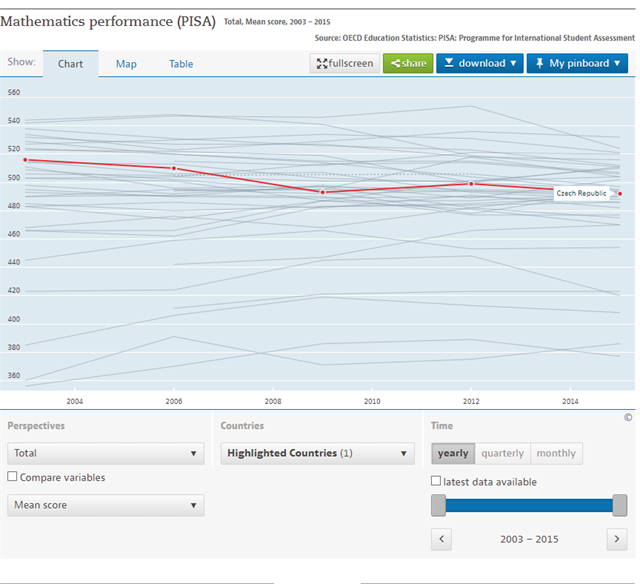Expand the Mean score dropdown
Image resolution: width=640 pixels, height=584 pixels.
click(105, 506)
